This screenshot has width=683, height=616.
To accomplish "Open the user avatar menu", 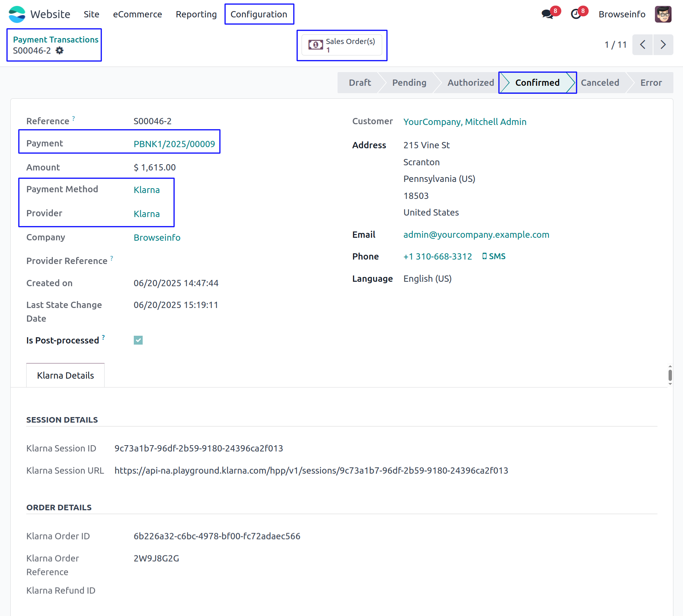I will coord(663,14).
